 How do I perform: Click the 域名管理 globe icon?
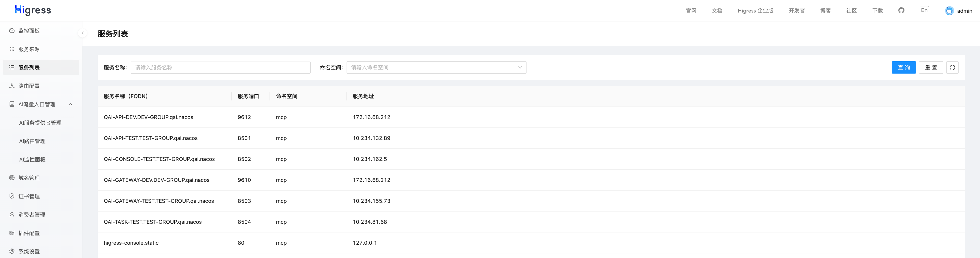(x=12, y=178)
